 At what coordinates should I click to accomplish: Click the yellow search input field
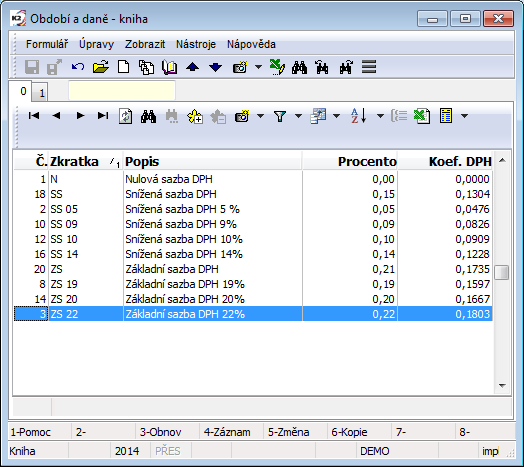(x=122, y=90)
